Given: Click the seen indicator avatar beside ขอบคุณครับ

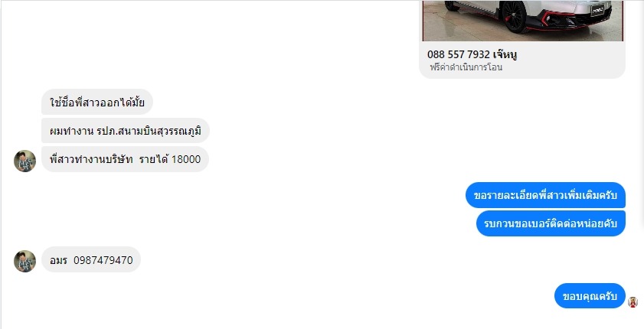Looking at the screenshot, I should click(633, 302).
